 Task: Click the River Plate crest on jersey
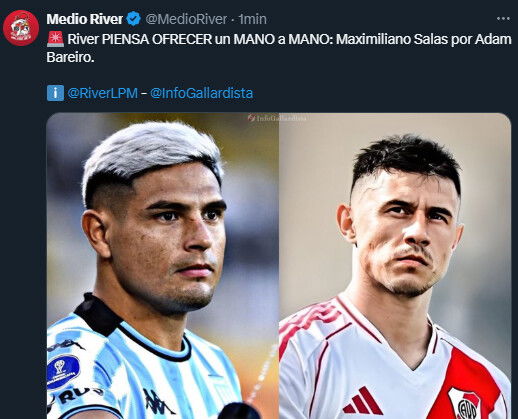[x=464, y=403]
